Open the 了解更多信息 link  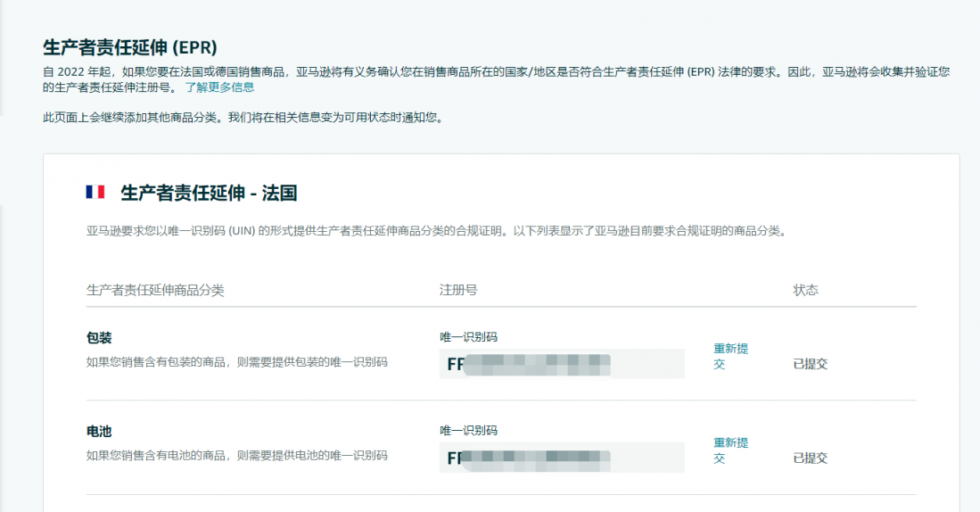tap(219, 87)
